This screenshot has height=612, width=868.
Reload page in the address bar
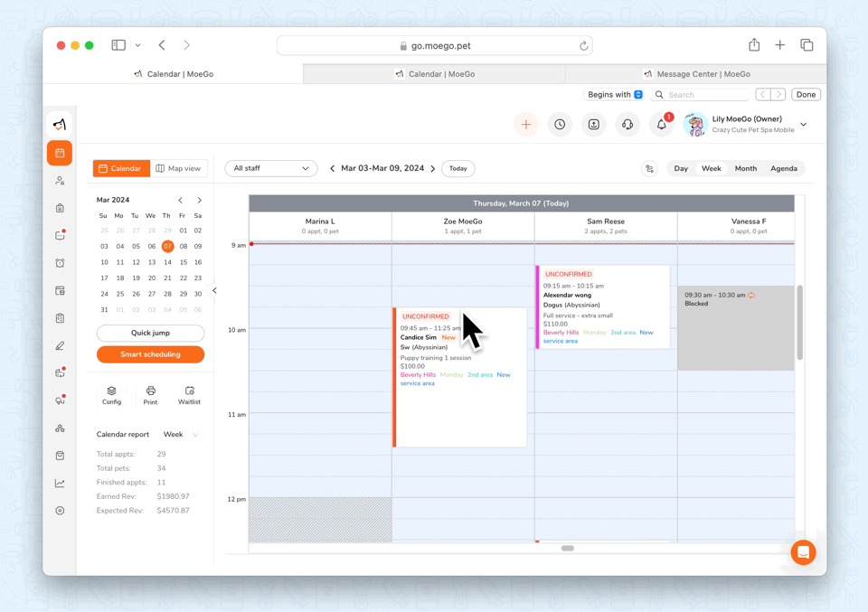[583, 46]
